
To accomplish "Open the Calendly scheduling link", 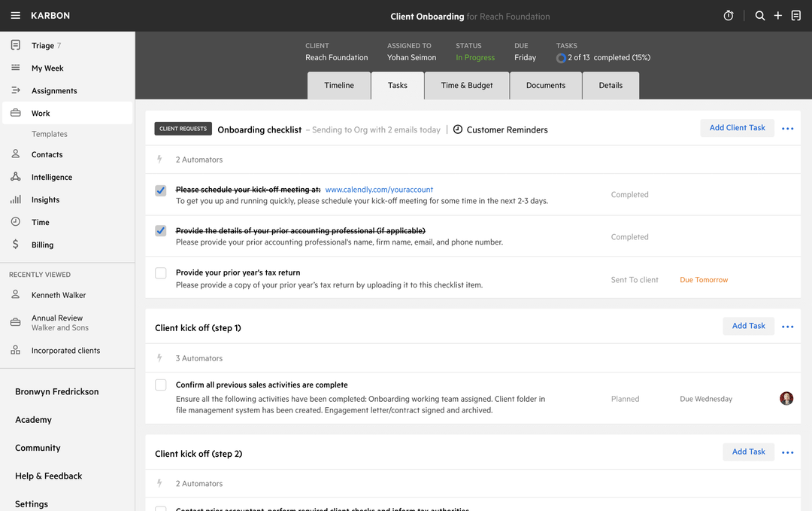I will pos(379,189).
